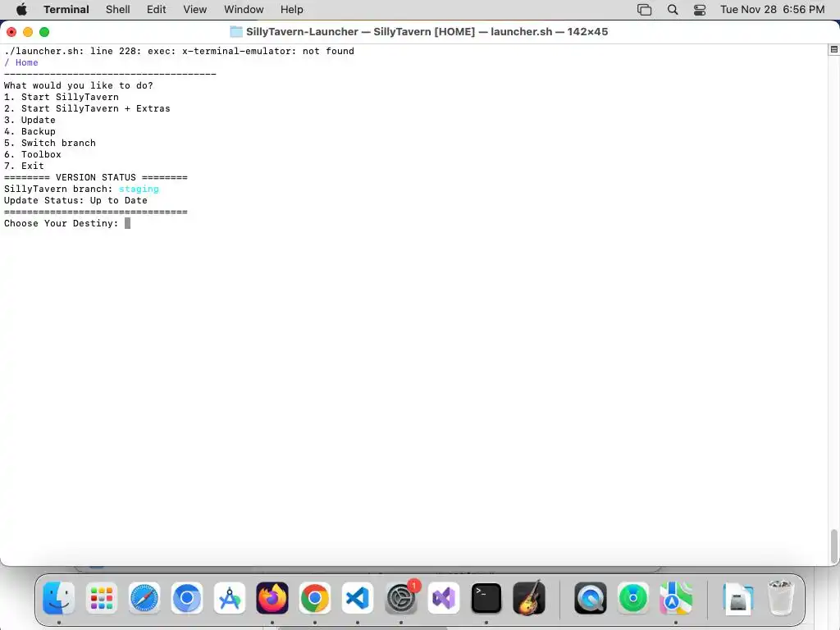Click the cyan 'staging' branch name

[x=139, y=189]
